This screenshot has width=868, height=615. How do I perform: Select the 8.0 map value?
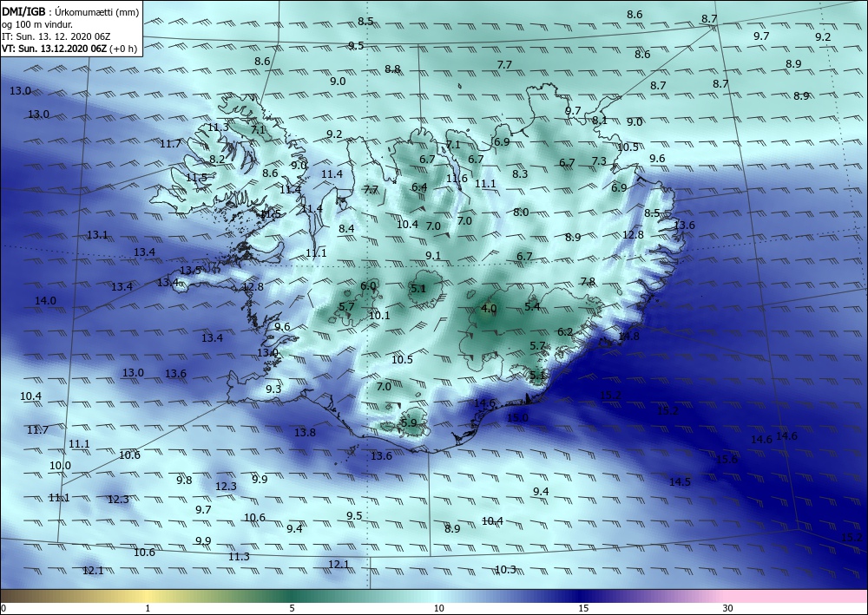tap(521, 213)
